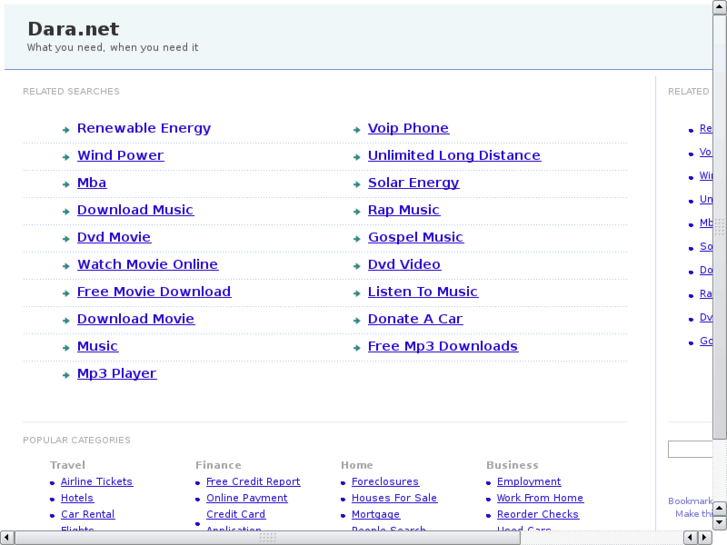Click arrow bullet beside Download Music
The height and width of the screenshot is (545, 727).
pyautogui.click(x=66, y=212)
